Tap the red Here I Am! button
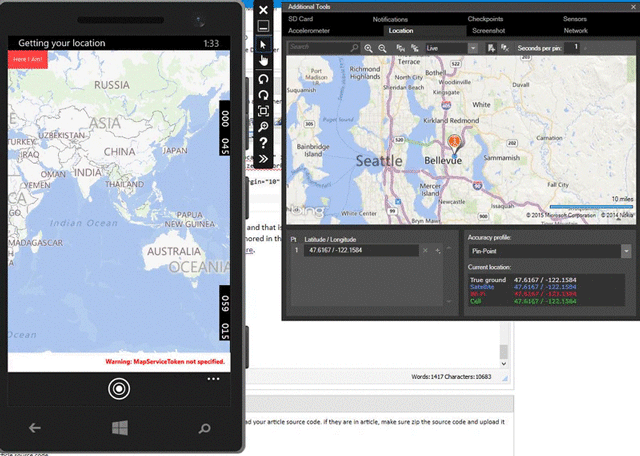The width and height of the screenshot is (640, 456). coord(28,59)
